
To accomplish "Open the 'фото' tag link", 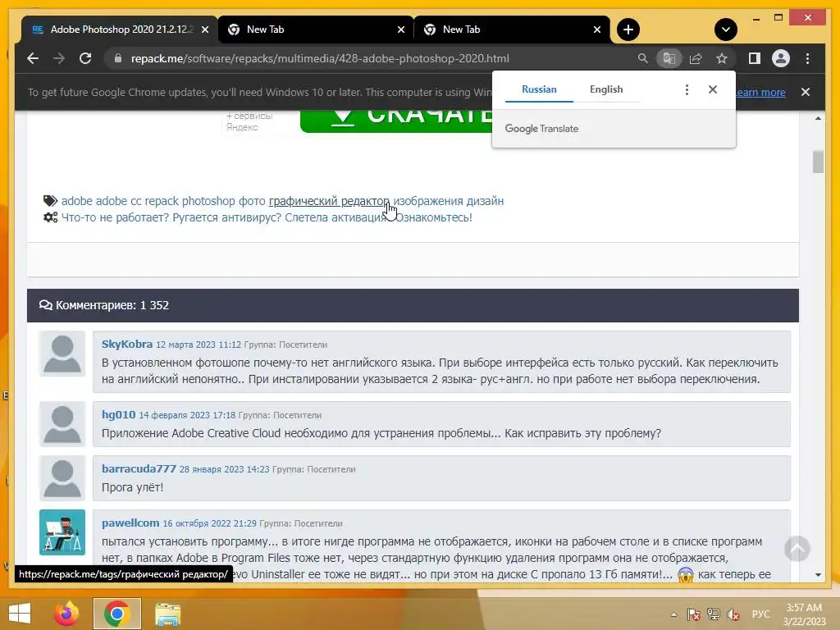I will [x=252, y=201].
